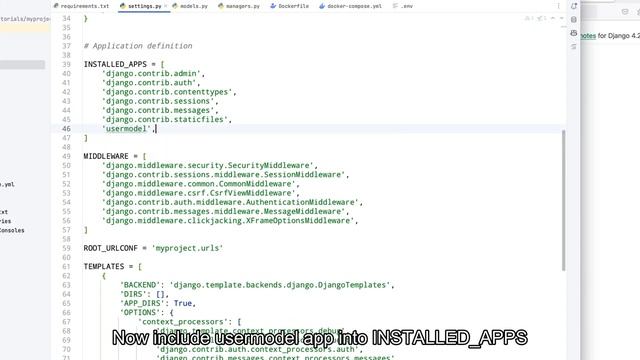Viewport: 640px width, 360px height.
Task: Open the Notifications bell in right toolbar
Action: coord(574,6)
